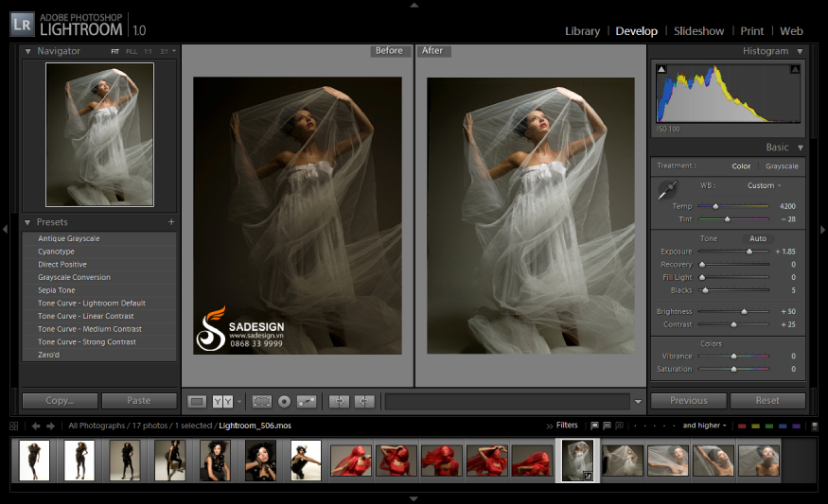Viewport: 828px width, 504px height.
Task: Toggle highlight clipping indicator in histogram
Action: pyautogui.click(x=795, y=69)
